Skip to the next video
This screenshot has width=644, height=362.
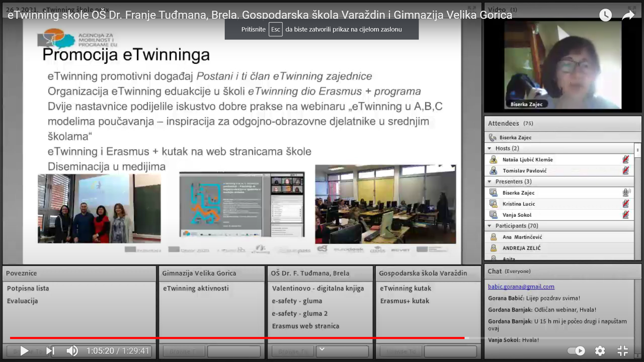pyautogui.click(x=50, y=351)
